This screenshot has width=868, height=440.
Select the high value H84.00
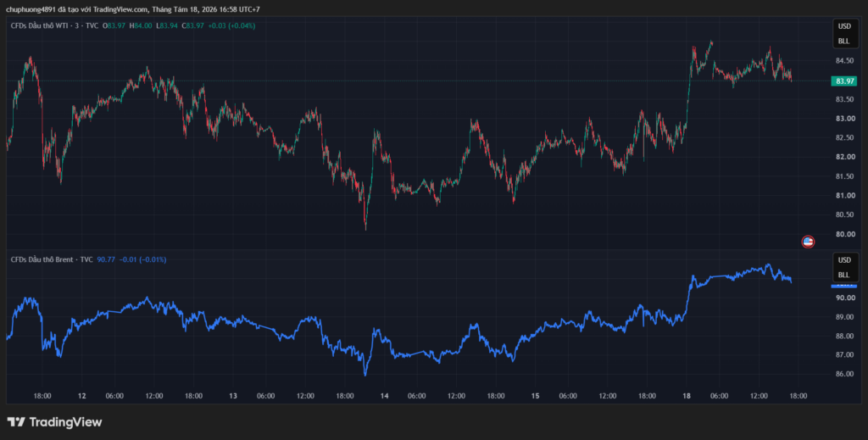[x=141, y=25]
